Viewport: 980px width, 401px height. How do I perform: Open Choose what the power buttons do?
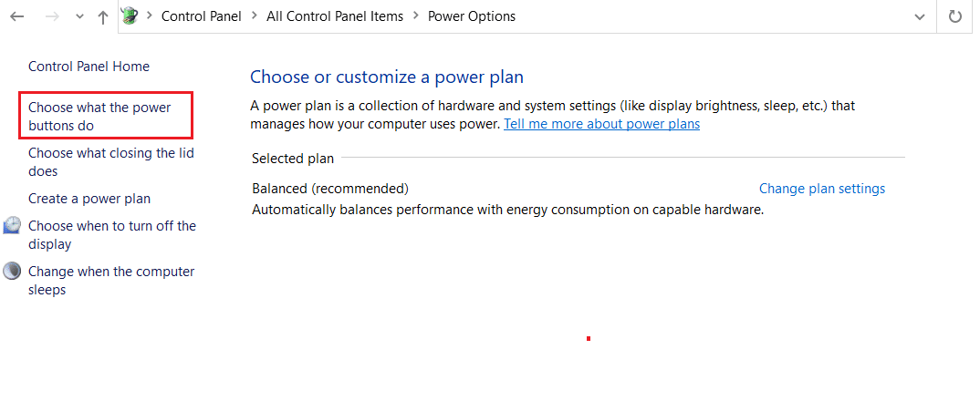[x=99, y=117]
